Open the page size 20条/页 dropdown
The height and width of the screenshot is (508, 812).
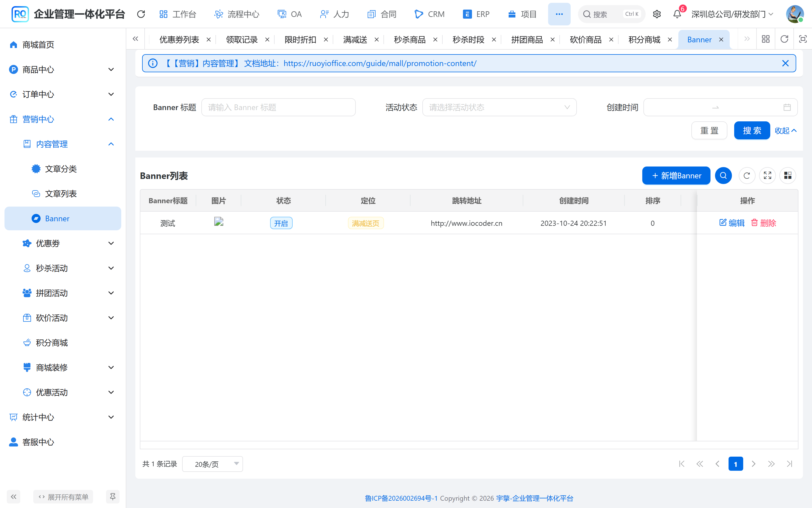pyautogui.click(x=212, y=464)
